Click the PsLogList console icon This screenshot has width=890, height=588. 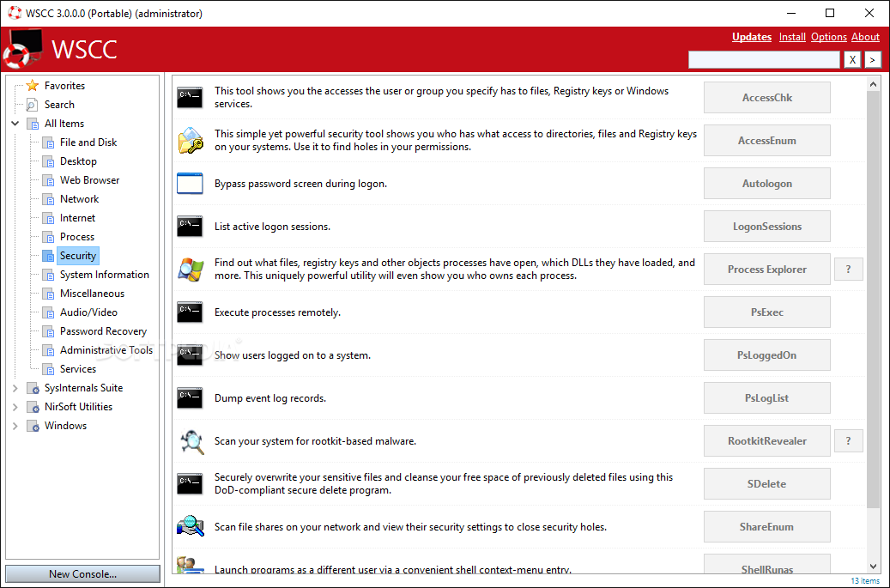point(190,397)
